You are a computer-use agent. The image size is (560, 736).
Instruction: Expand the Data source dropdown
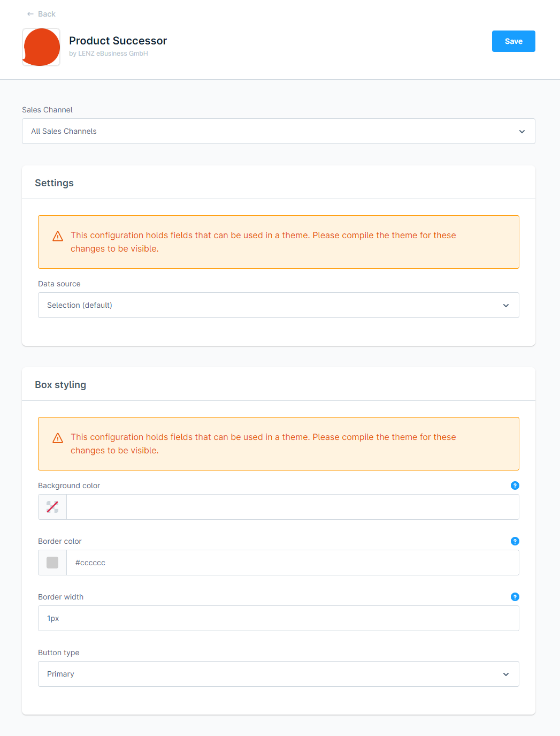pyautogui.click(x=279, y=305)
